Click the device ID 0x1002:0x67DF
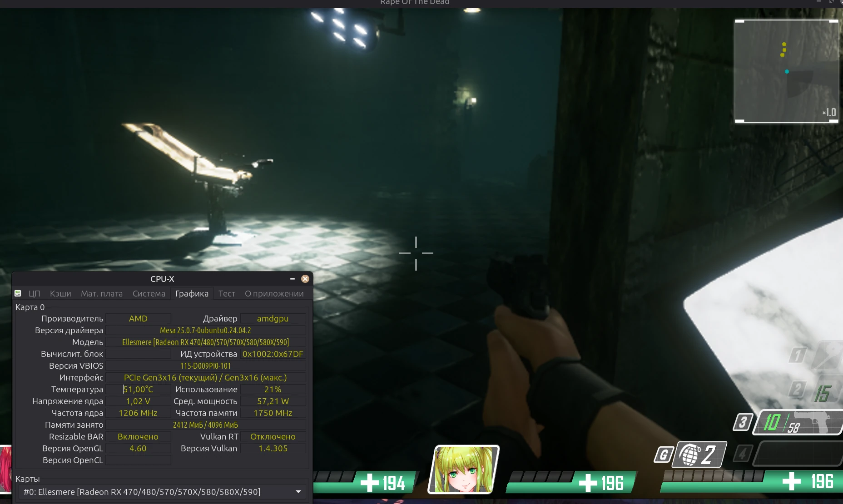843x504 pixels. [x=273, y=354]
